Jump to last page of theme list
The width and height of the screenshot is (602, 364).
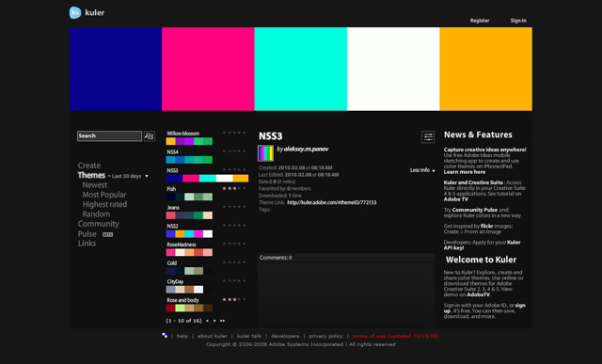pos(223,321)
